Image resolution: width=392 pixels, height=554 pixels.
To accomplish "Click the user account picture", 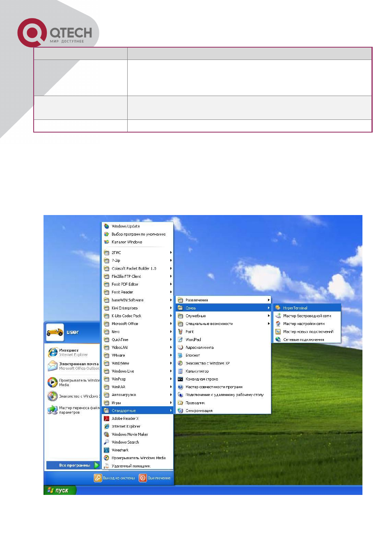I will 55,332.
